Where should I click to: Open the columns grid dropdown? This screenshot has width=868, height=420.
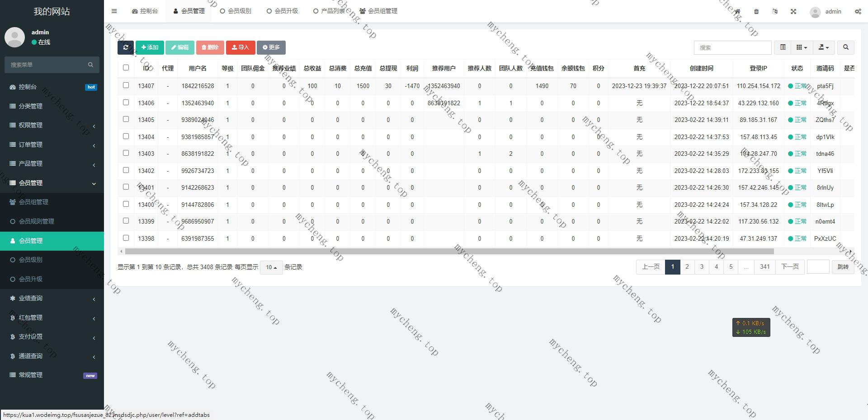(802, 47)
